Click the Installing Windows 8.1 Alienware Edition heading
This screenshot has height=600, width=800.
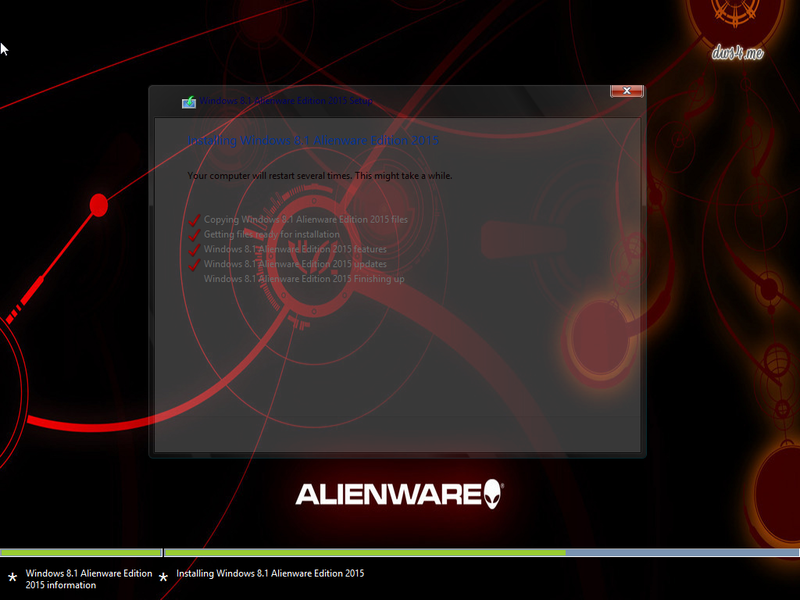[x=313, y=140]
